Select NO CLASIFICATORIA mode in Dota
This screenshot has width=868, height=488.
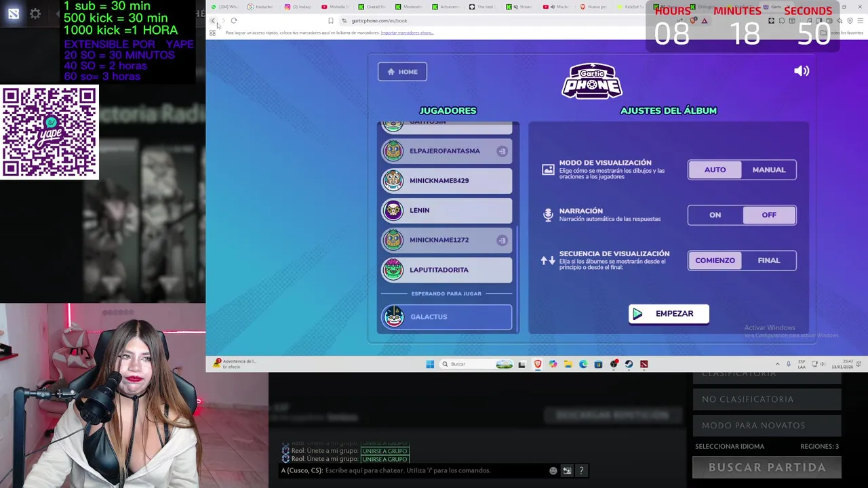point(767,399)
